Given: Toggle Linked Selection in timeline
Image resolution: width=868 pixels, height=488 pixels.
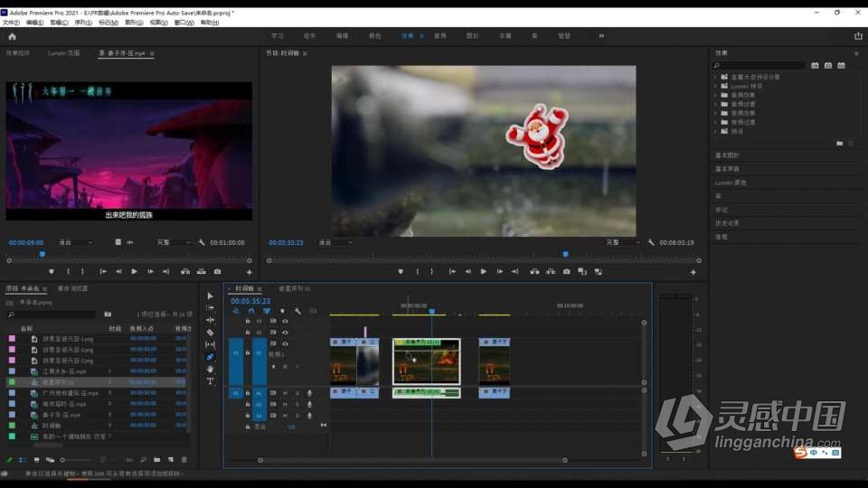Looking at the screenshot, I should coord(267,311).
